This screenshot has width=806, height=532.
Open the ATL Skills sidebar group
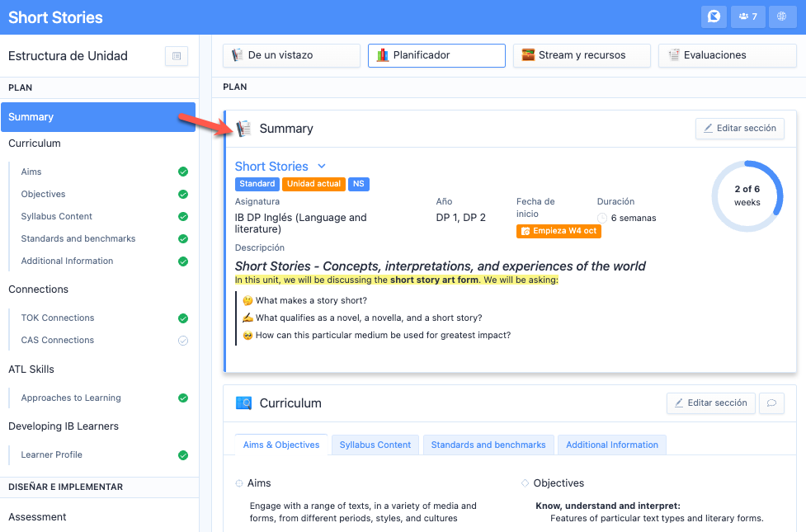coord(31,370)
